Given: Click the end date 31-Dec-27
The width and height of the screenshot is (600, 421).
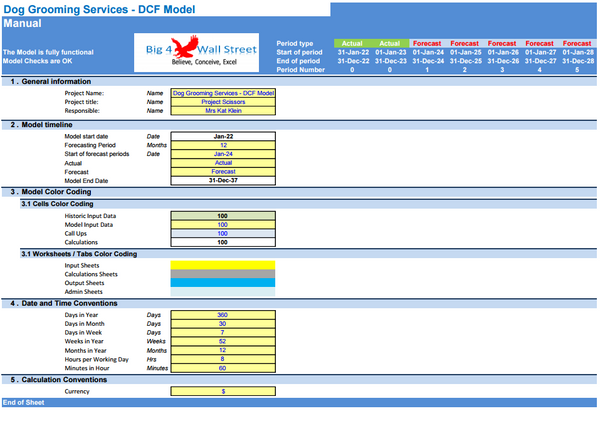Looking at the screenshot, I should pos(541,61).
